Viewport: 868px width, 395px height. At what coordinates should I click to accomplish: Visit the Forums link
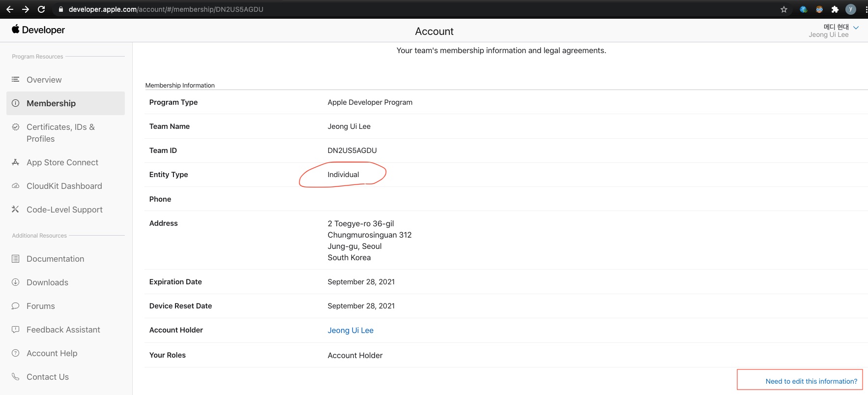tap(41, 306)
